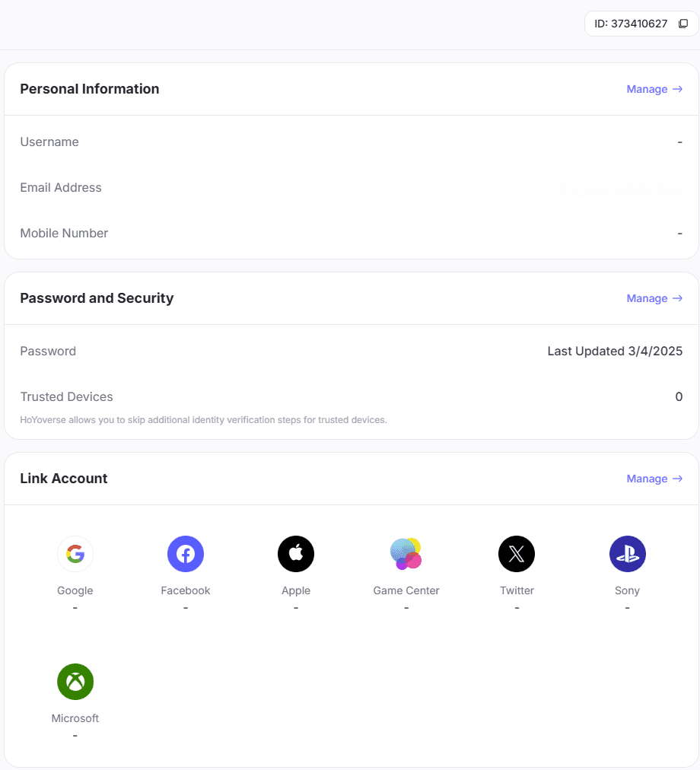Select the Apple account icon
Image resolution: width=700 pixels, height=770 pixels.
tap(296, 554)
